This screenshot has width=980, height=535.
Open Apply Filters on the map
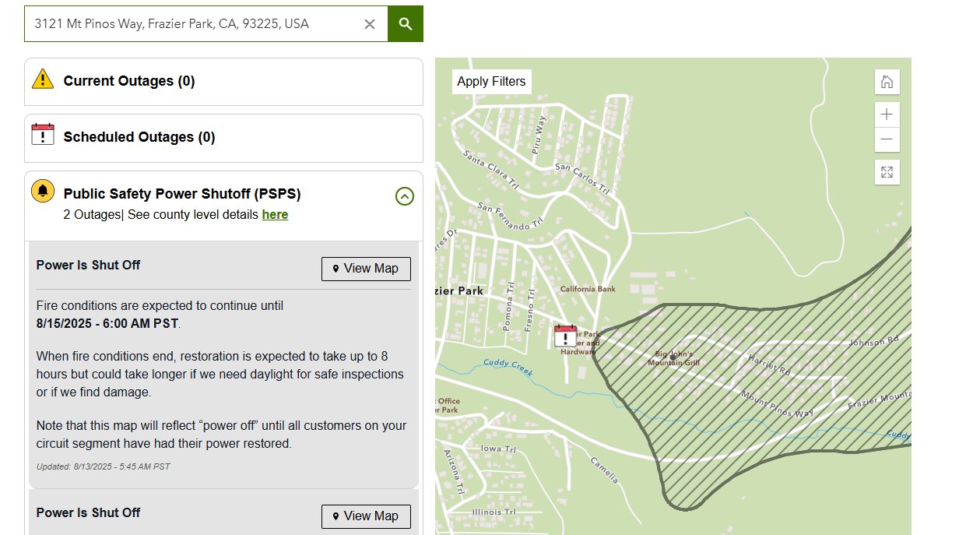[491, 81]
